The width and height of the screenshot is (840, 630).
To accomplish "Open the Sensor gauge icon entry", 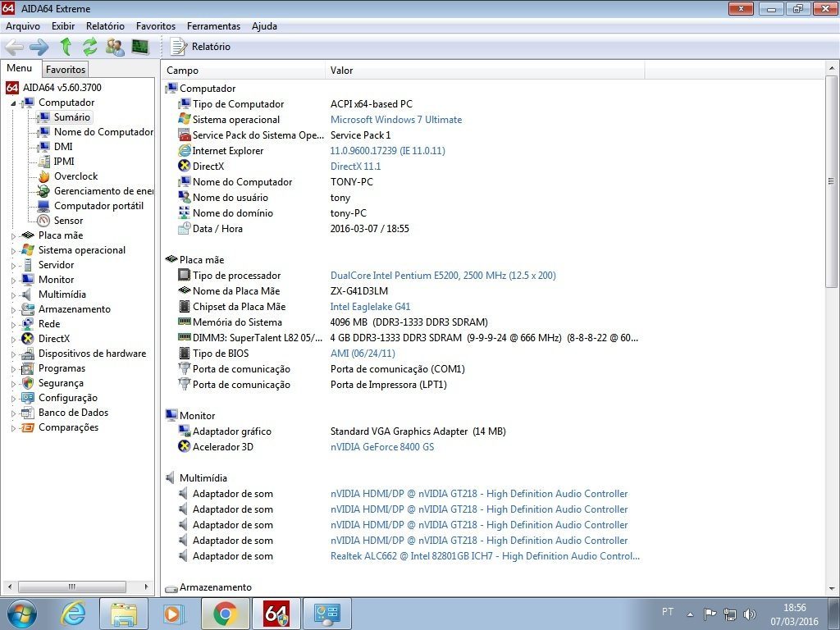I will click(43, 221).
